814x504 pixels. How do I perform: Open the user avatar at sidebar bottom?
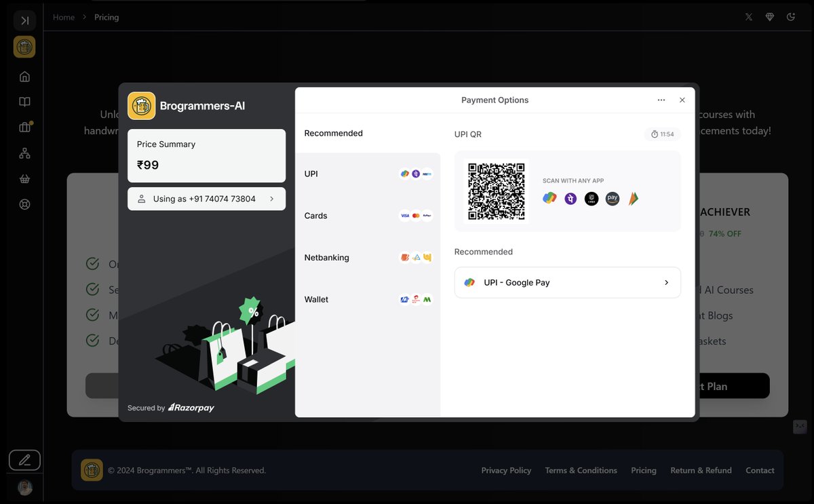[x=24, y=488]
